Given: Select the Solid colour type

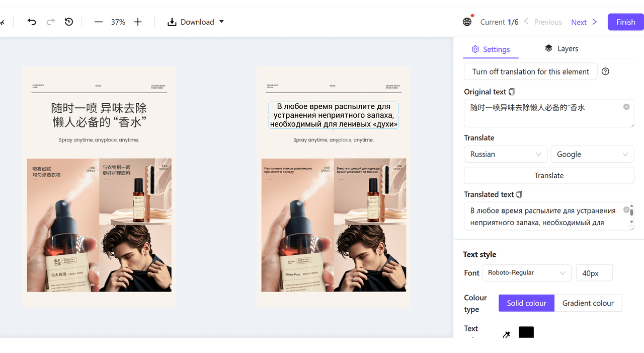Looking at the screenshot, I should [526, 303].
